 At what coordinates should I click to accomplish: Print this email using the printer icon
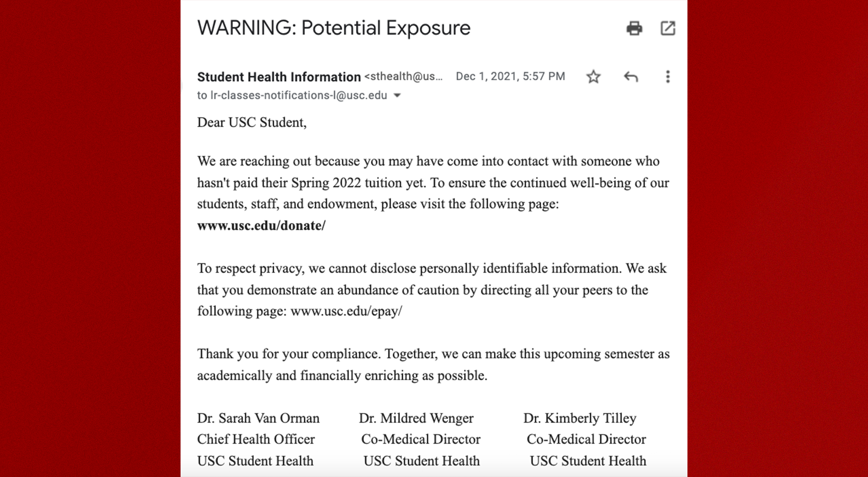pos(634,28)
